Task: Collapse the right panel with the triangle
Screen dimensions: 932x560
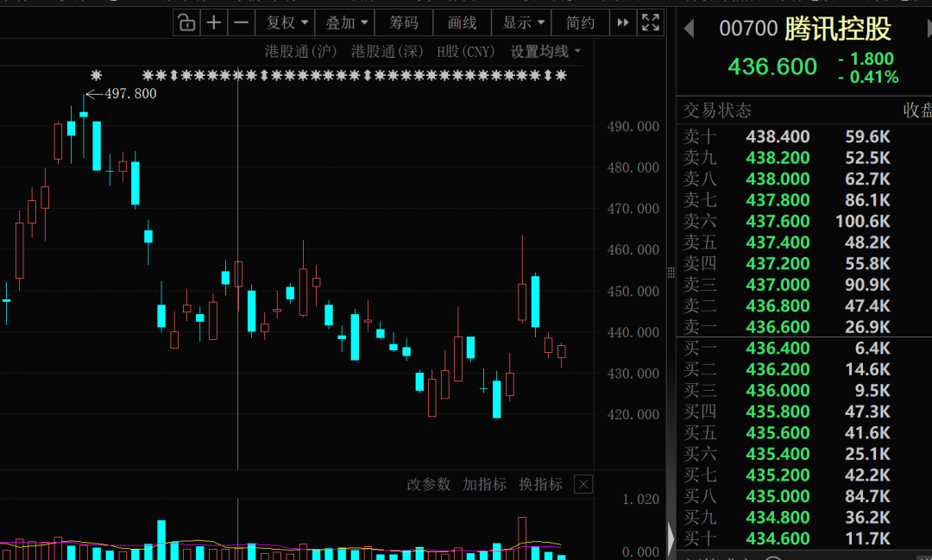Action: click(x=671, y=538)
